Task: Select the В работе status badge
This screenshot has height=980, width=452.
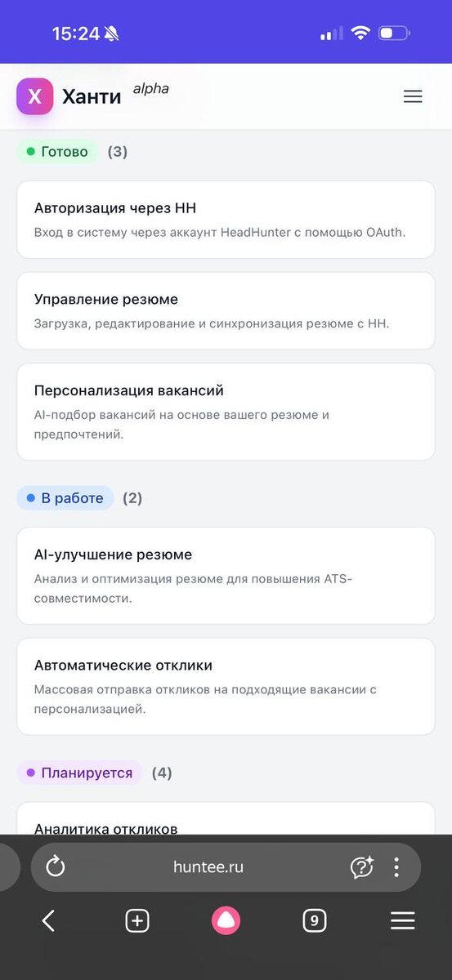Action: (65, 498)
